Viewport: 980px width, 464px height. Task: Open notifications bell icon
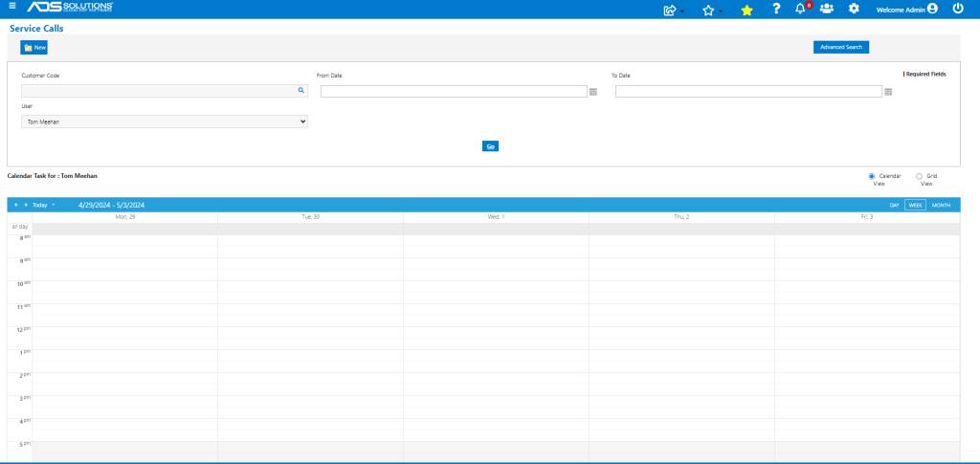tap(800, 9)
